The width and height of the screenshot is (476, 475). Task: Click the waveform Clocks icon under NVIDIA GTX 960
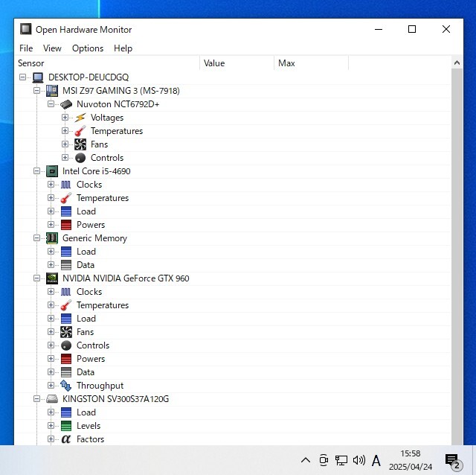pos(66,292)
